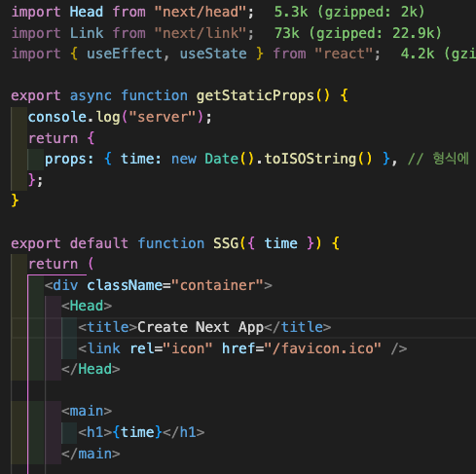476x474 pixels.
Task: Click useEffect in the react import
Action: click(125, 54)
